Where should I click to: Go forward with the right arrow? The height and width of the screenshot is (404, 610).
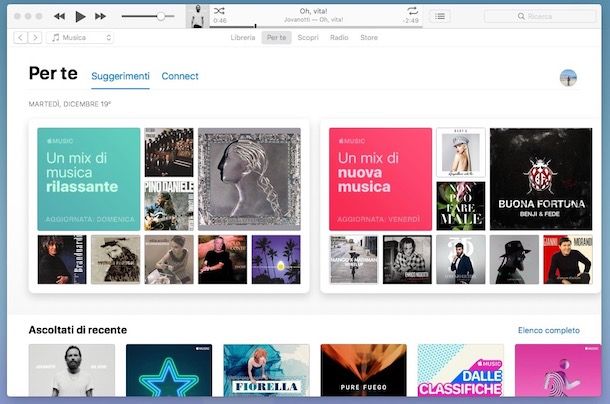35,37
